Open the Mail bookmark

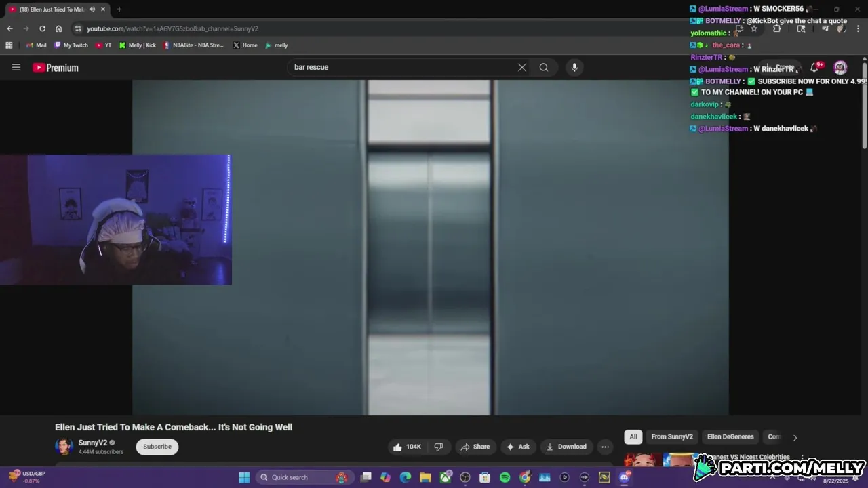(36, 45)
